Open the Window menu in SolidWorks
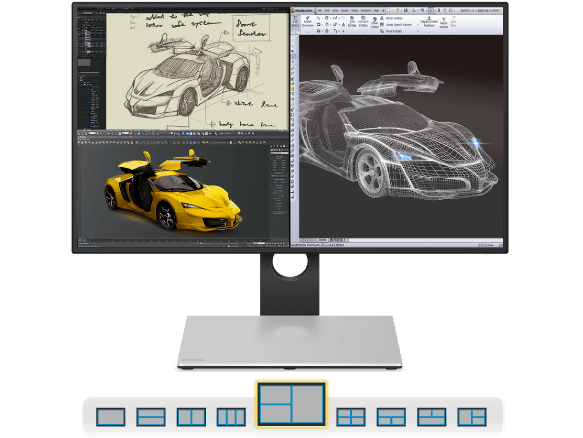Screen dimensions: 583x438 click(x=365, y=10)
